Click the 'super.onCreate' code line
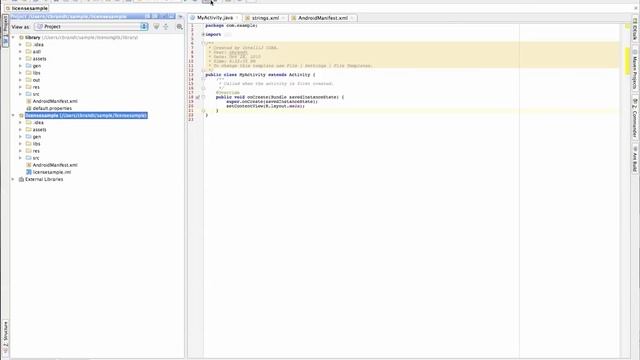The image size is (640, 360). coord(272,102)
